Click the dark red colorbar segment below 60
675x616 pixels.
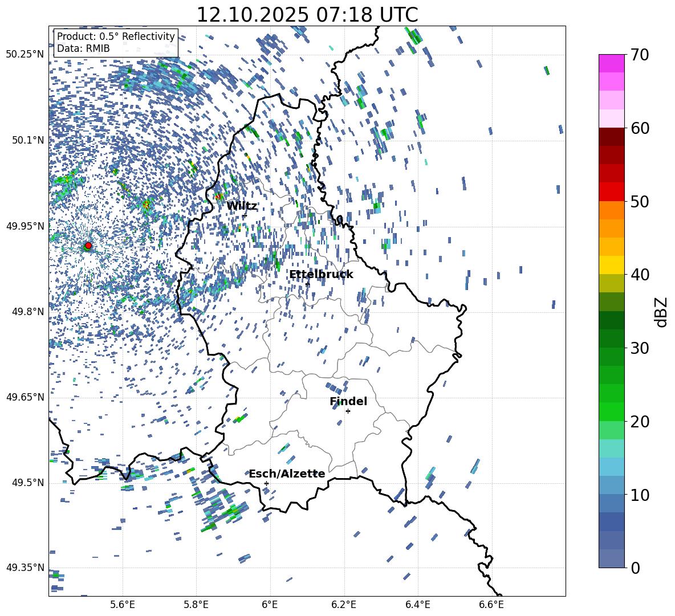pyautogui.click(x=612, y=137)
